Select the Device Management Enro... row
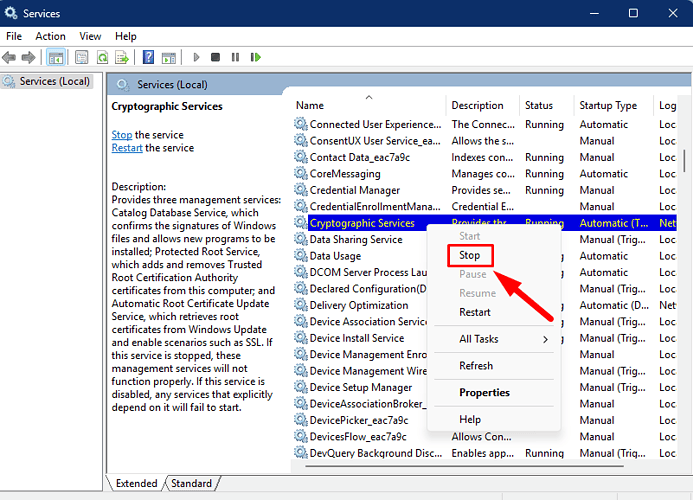The width and height of the screenshot is (693, 500). click(x=360, y=354)
